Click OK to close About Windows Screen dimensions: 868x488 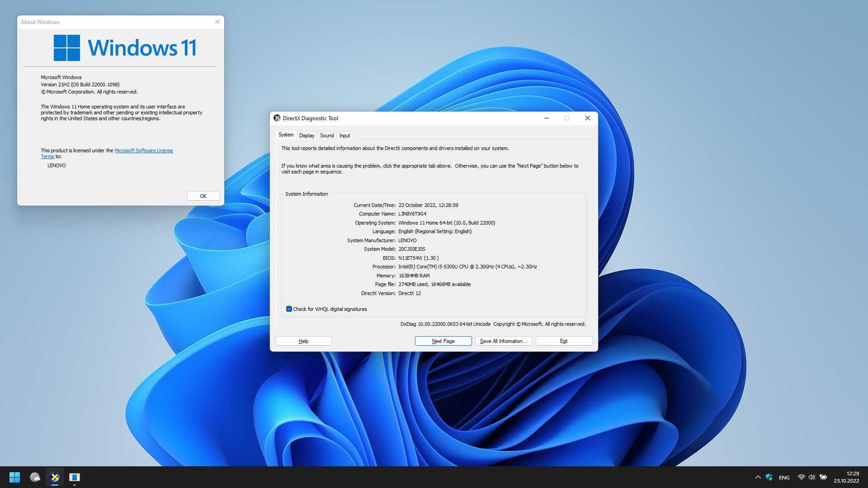click(203, 196)
